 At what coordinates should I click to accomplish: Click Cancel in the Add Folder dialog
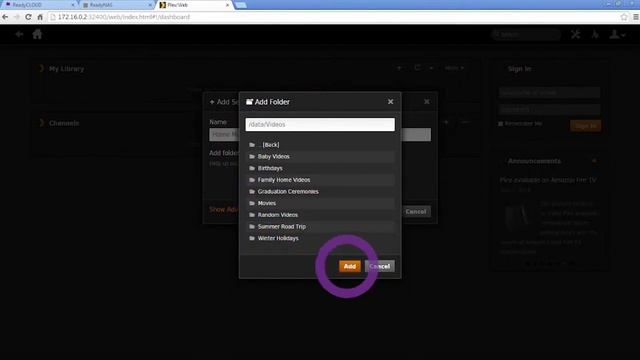[380, 266]
